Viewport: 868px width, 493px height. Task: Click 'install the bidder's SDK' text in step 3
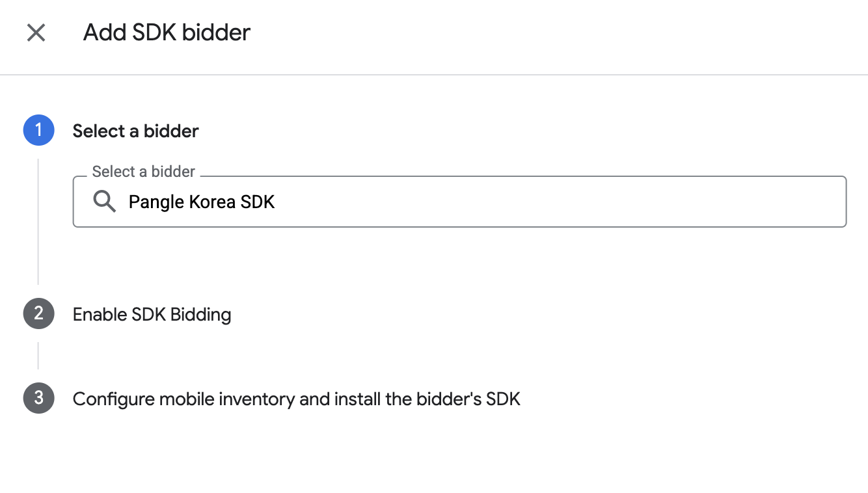tap(427, 399)
